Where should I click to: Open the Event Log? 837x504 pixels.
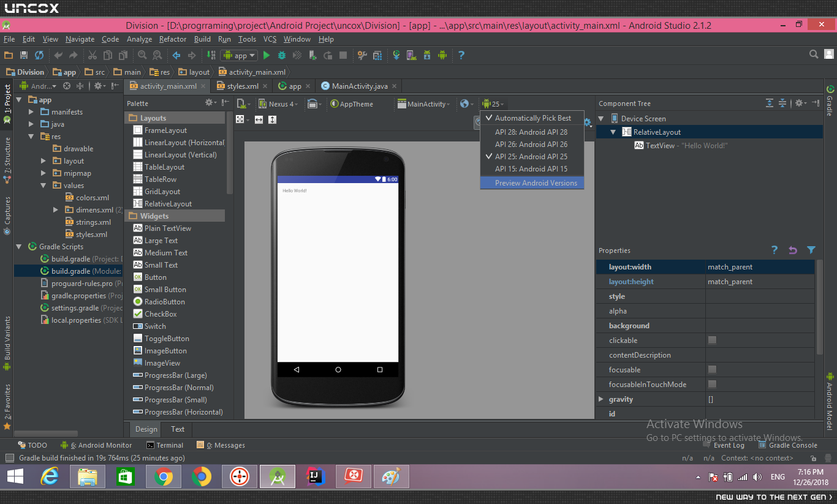724,445
